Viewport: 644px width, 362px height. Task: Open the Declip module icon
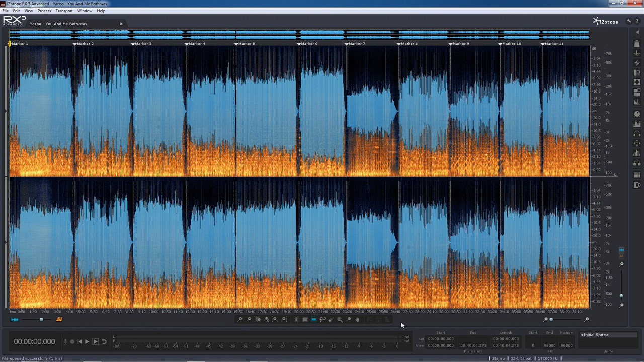click(637, 44)
